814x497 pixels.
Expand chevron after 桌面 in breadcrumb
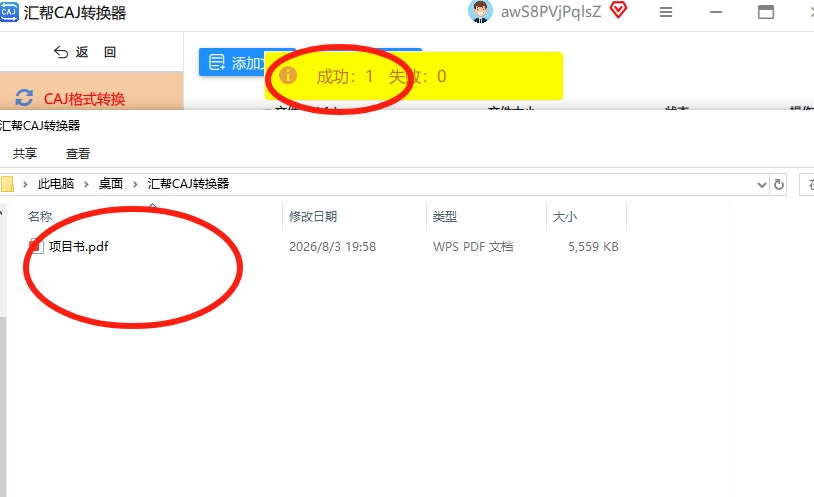click(135, 184)
